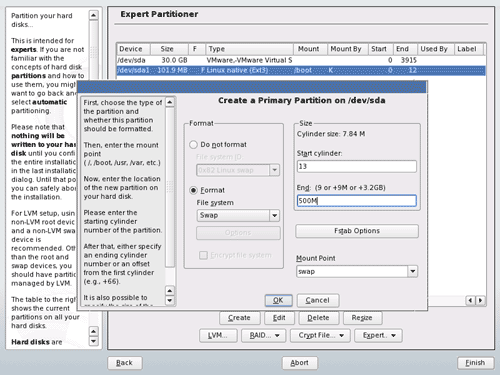Screen dimensions: 500x375
Task: Click the End column header
Action: pyautogui.click(x=405, y=49)
